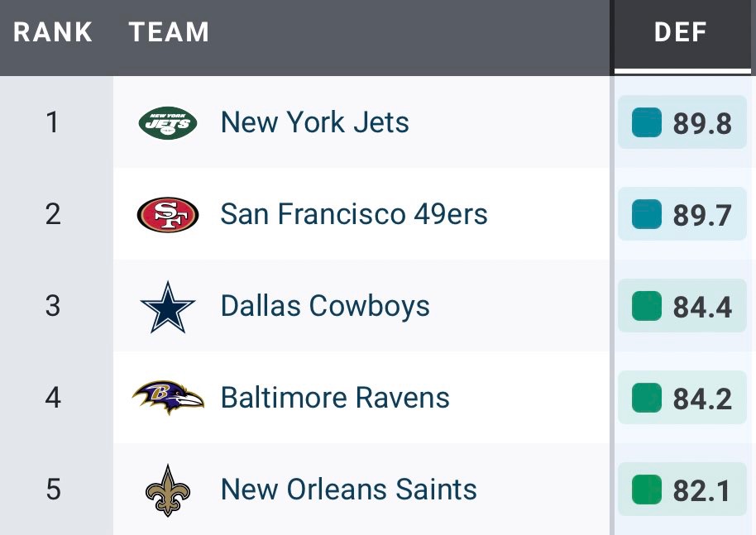This screenshot has height=535, width=756.
Task: Select the TEAM column header
Action: click(169, 32)
